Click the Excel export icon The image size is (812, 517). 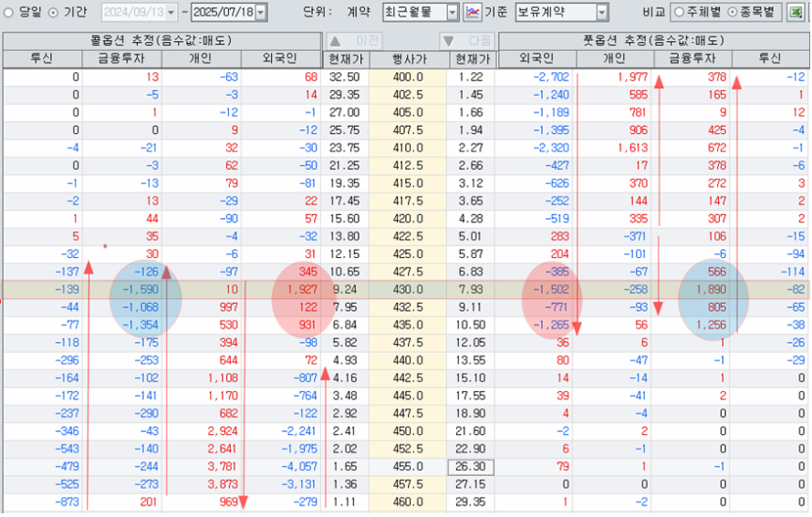coord(797,12)
